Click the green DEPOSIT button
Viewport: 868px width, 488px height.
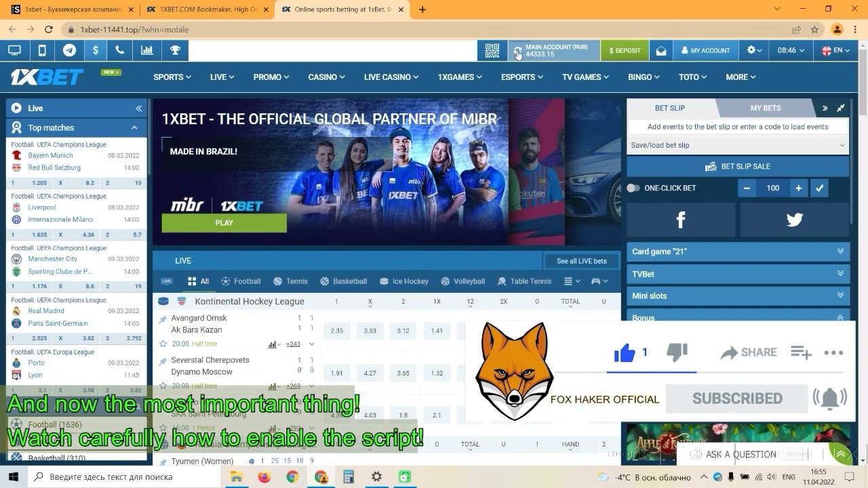(x=625, y=51)
